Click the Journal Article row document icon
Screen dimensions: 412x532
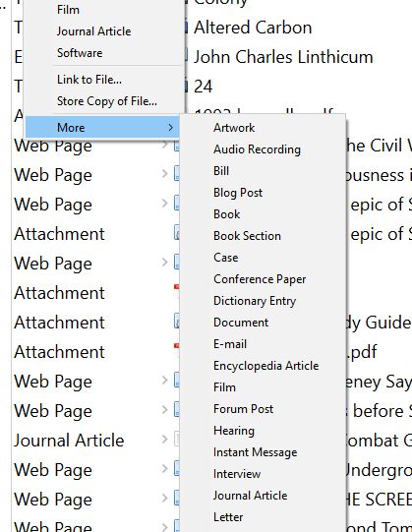pyautogui.click(x=176, y=440)
